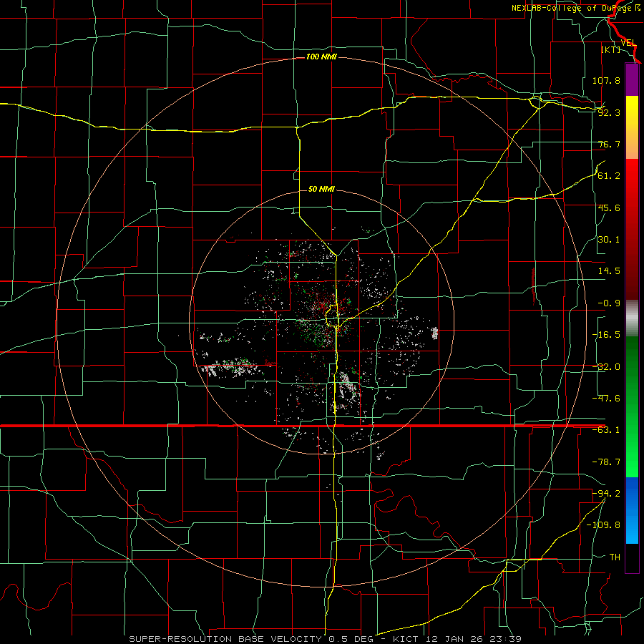Click the 76.7 velocity scale value
This screenshot has width=644, height=644.
pos(609,144)
